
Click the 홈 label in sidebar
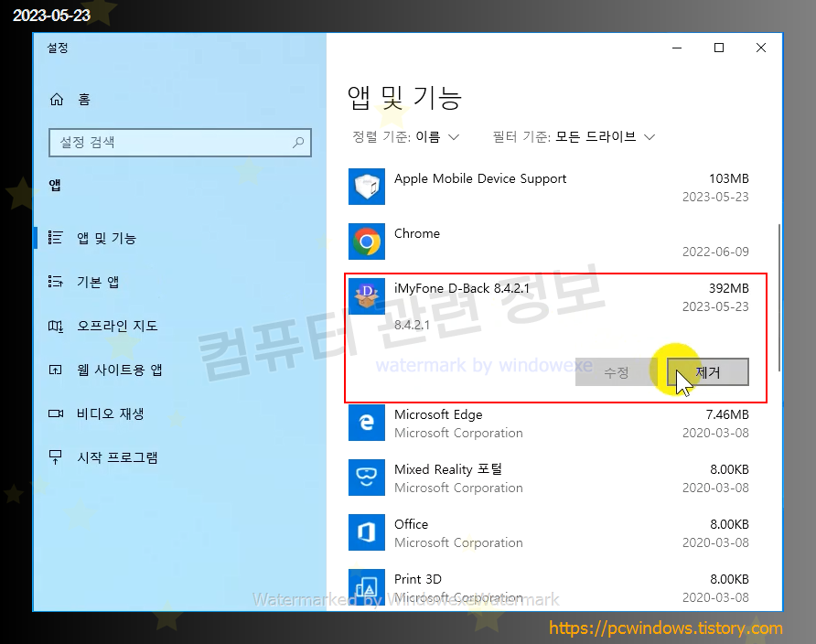[x=84, y=100]
